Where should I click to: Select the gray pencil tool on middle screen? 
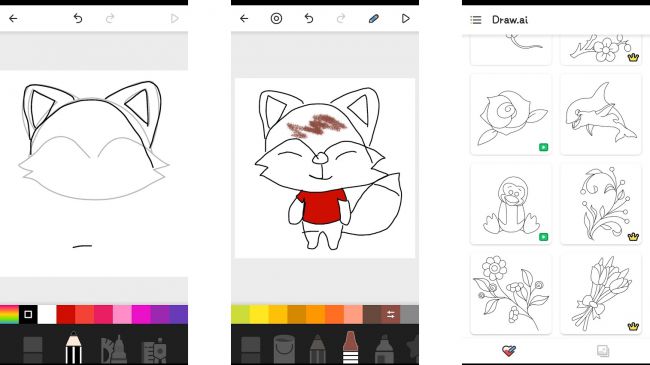point(317,349)
